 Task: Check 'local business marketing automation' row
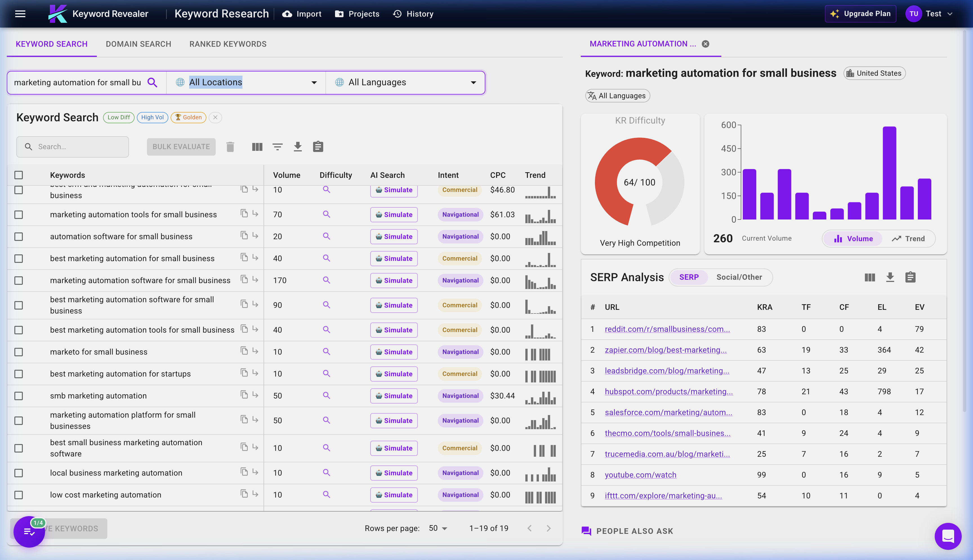tap(19, 473)
